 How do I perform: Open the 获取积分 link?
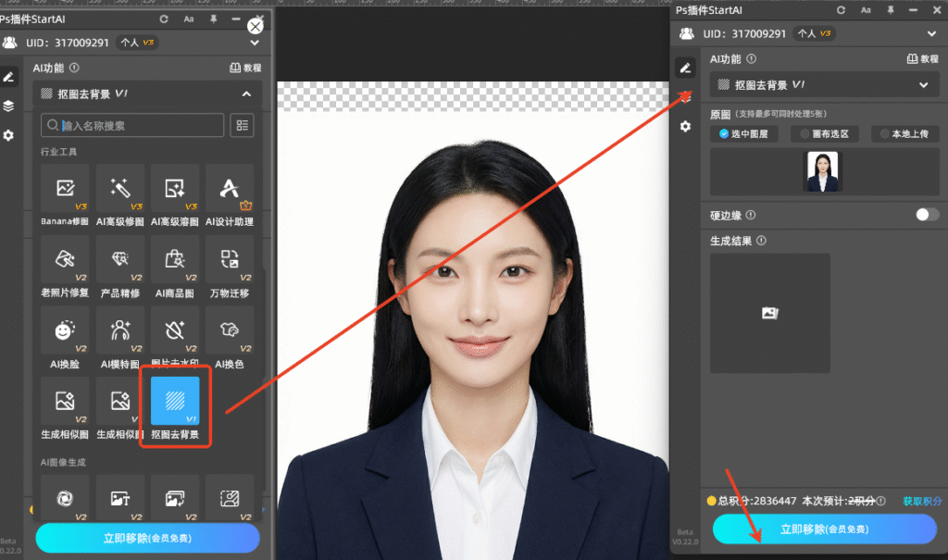point(921,501)
